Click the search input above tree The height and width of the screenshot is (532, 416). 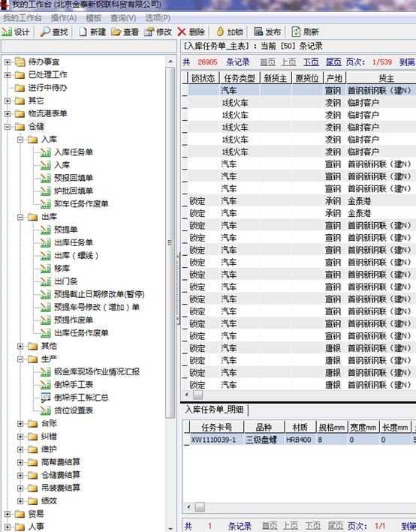tap(89, 47)
